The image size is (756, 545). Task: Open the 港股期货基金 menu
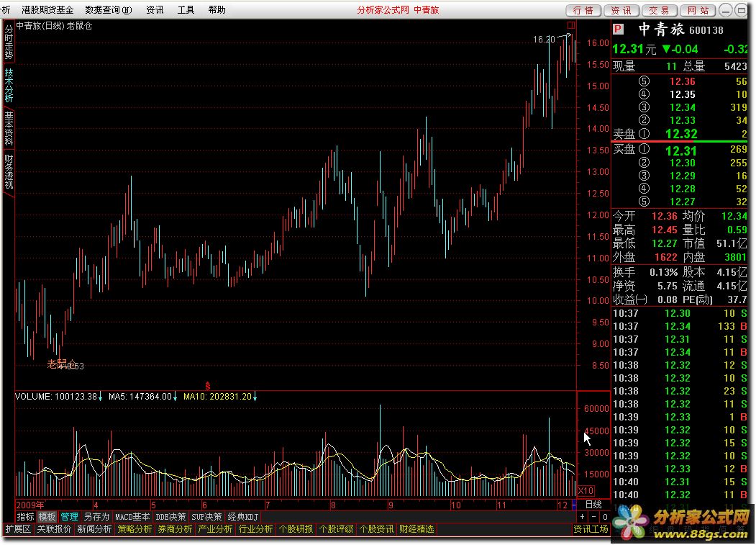point(47,9)
